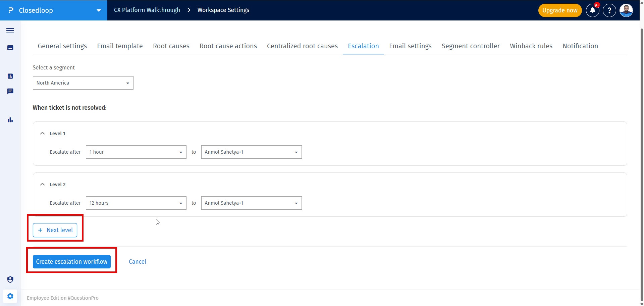Screen dimensions: 644x306
Task: Switch to the Email template tab
Action: pyautogui.click(x=120, y=46)
